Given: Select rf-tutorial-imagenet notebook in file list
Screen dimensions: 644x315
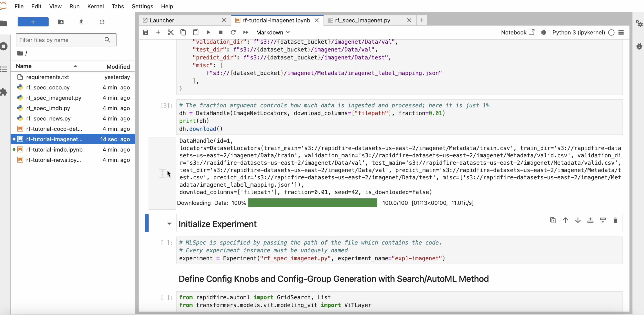Looking at the screenshot, I should tap(73, 139).
